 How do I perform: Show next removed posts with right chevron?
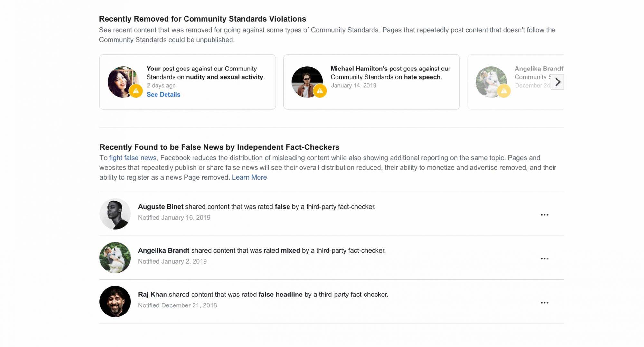557,82
